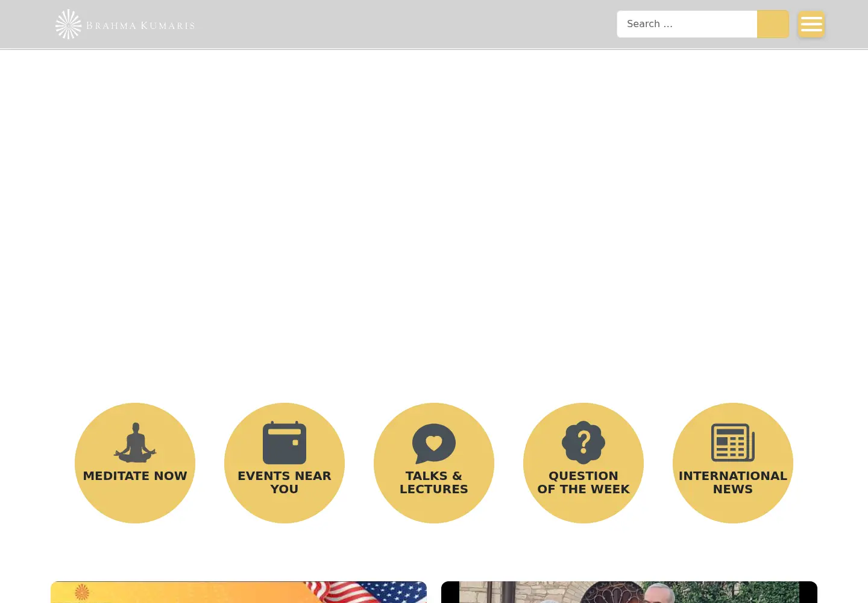Screen dimensions: 868x603
Task: Click the Brahma Kumaris logo
Action: (125, 24)
